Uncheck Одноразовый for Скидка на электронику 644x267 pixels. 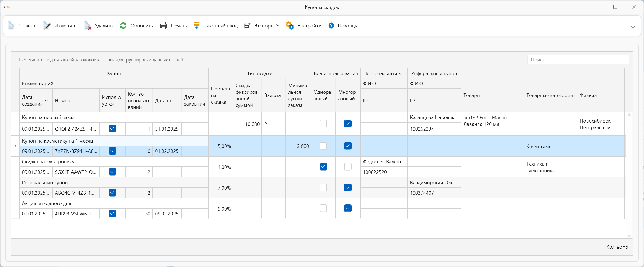coord(323,167)
